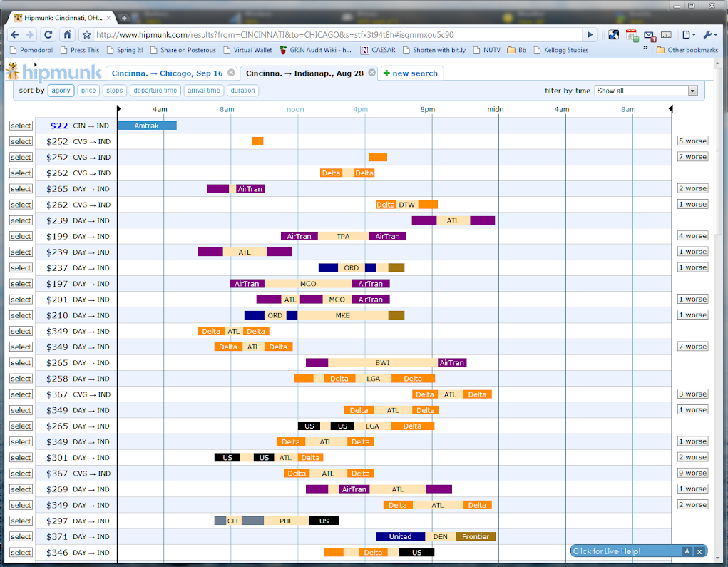Open the Kellogg Studies bookmark
Image resolution: width=728 pixels, height=567 pixels.
[x=561, y=50]
